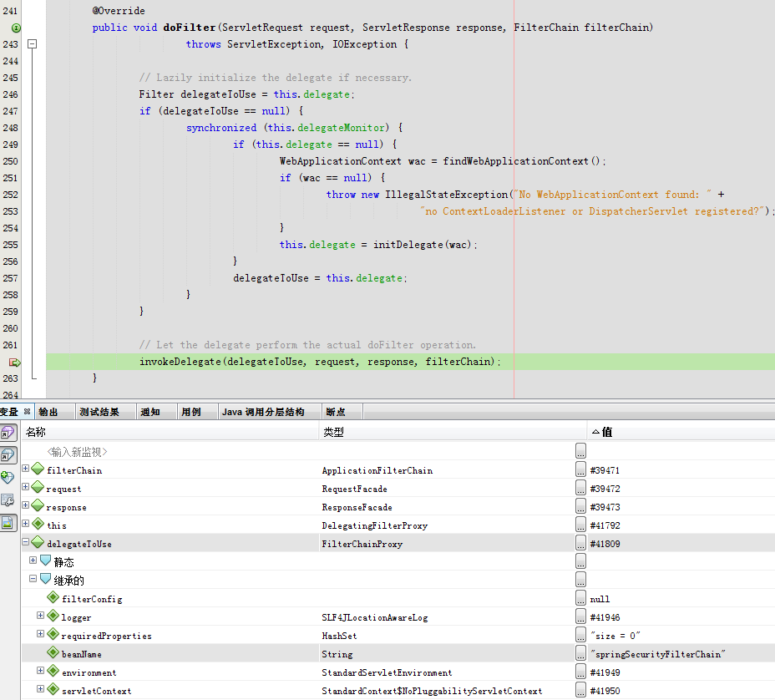Expand the requiredProperties field node

point(41,634)
